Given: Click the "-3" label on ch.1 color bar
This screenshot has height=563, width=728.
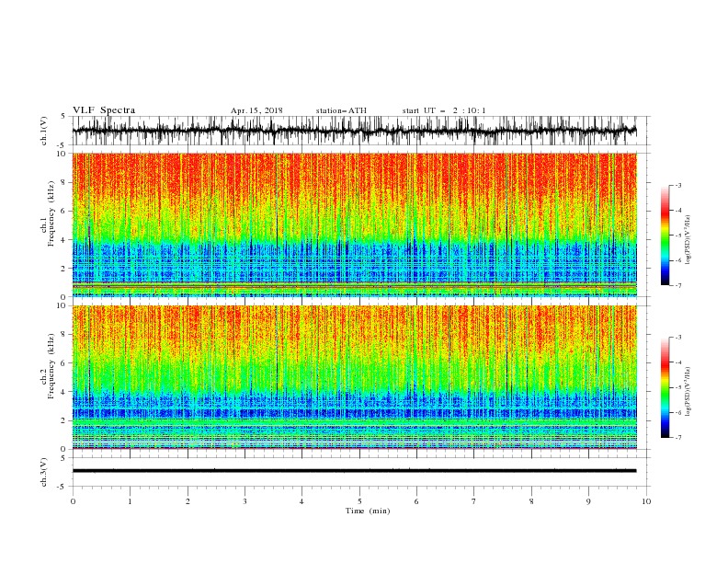Looking at the screenshot, I should click(677, 185).
